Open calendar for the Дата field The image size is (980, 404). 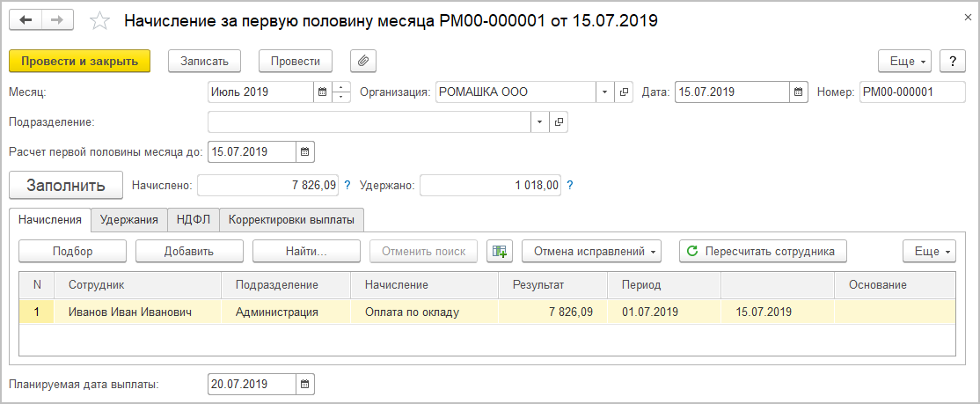(x=798, y=92)
